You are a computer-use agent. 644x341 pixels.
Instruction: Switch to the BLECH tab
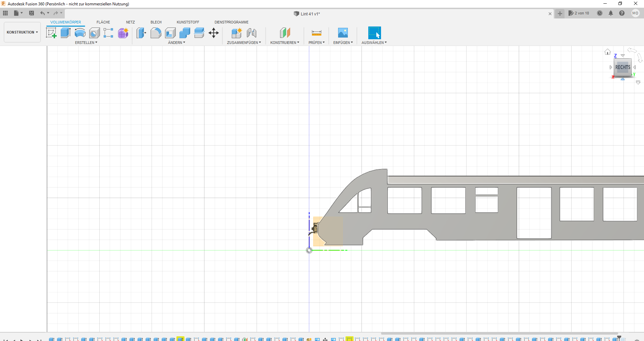coord(156,22)
